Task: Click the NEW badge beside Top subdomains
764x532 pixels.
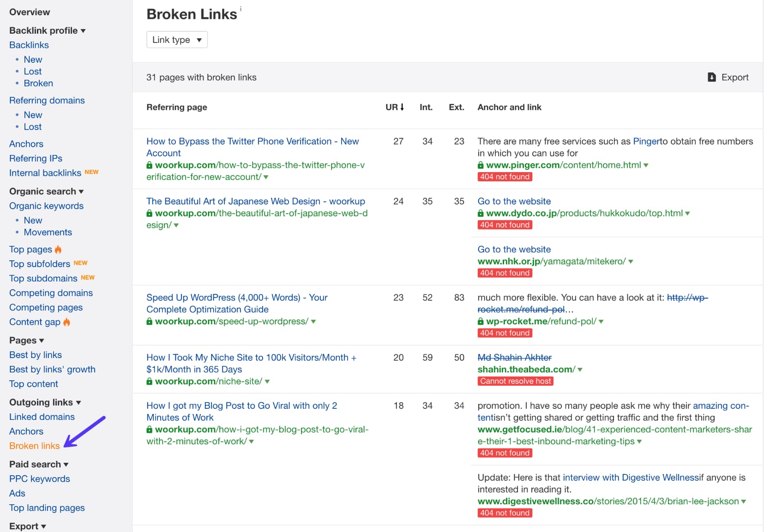Action: tap(88, 278)
